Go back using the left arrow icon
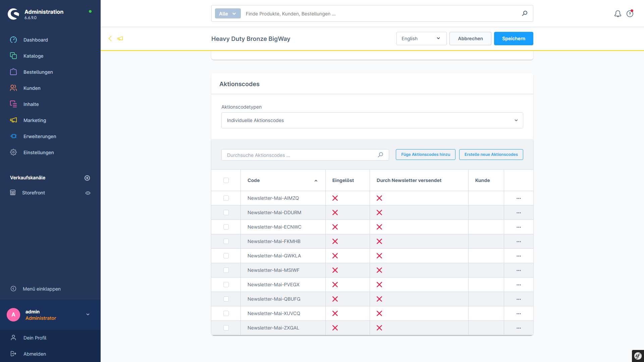644x362 pixels. (110, 39)
